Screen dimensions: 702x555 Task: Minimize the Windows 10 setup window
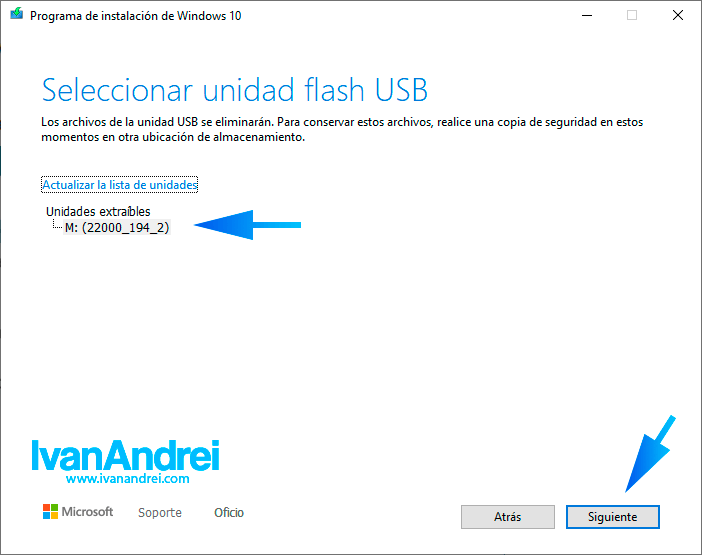587,16
